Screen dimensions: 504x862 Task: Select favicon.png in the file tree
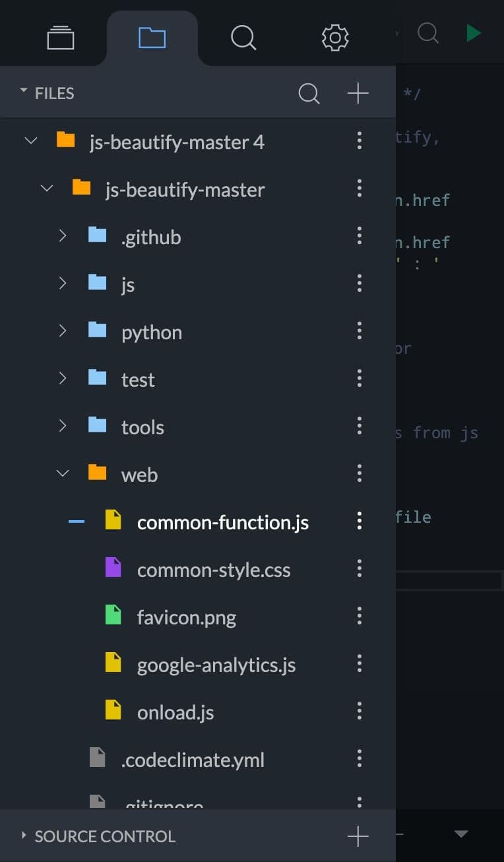187,617
